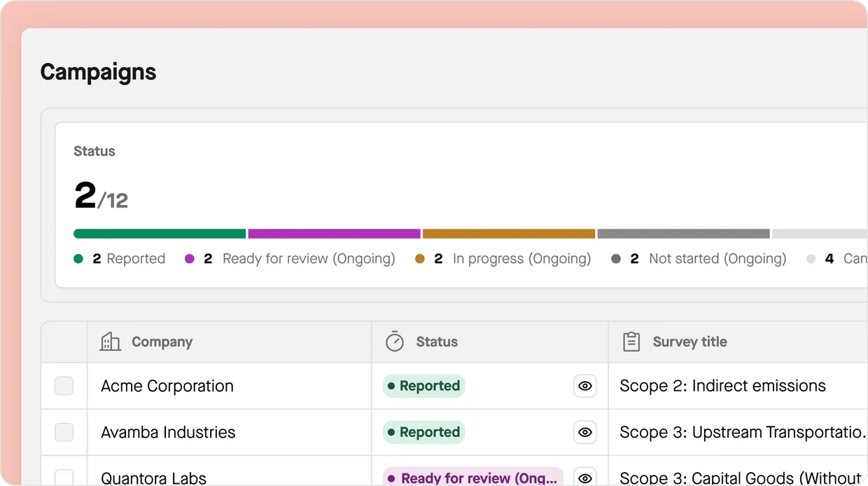Click the Survey title column header
The image size is (868, 486).
tap(689, 342)
